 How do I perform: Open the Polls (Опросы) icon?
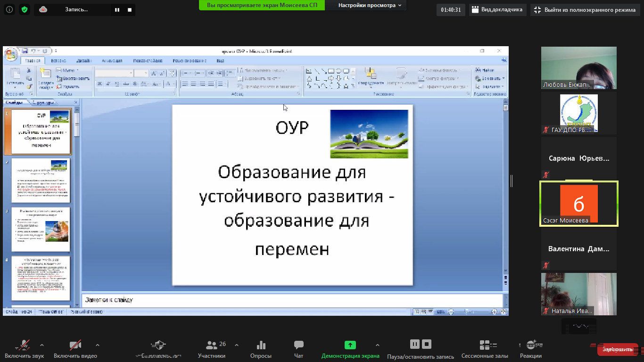(x=261, y=346)
